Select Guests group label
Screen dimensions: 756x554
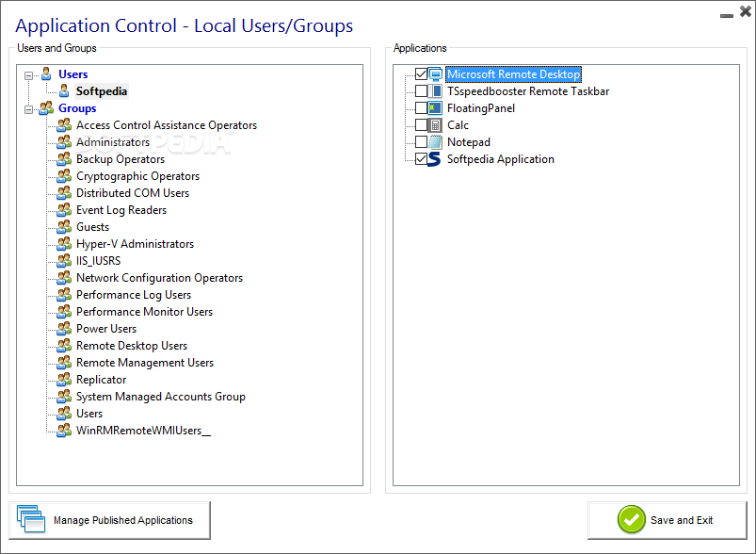tap(92, 227)
